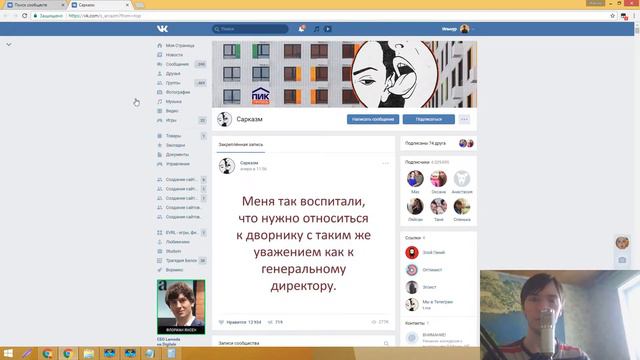Click the music note icon beside Музыка

coord(160,102)
